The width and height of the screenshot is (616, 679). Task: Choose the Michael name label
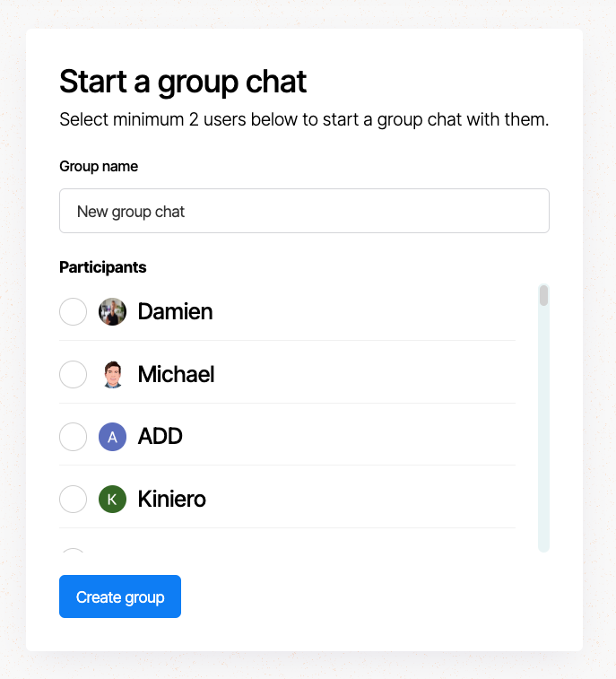click(x=176, y=374)
